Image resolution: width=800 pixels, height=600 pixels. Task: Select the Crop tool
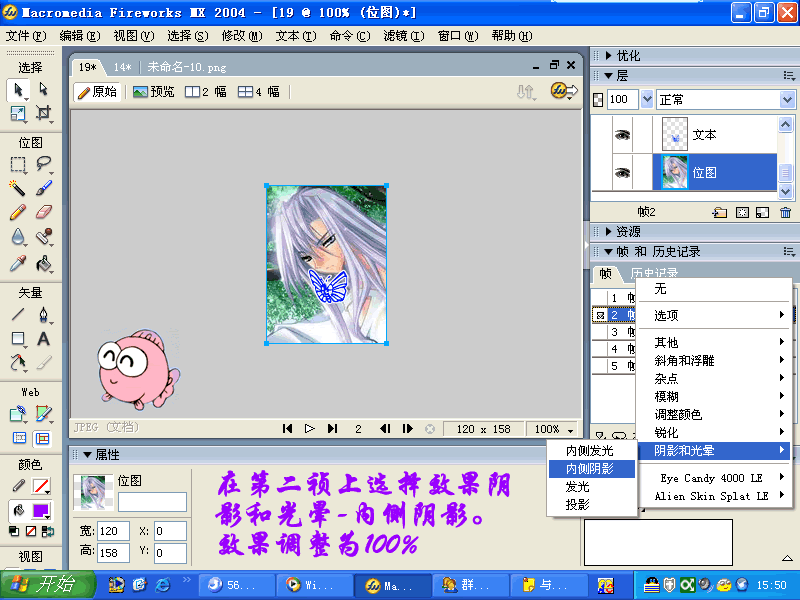(x=43, y=113)
